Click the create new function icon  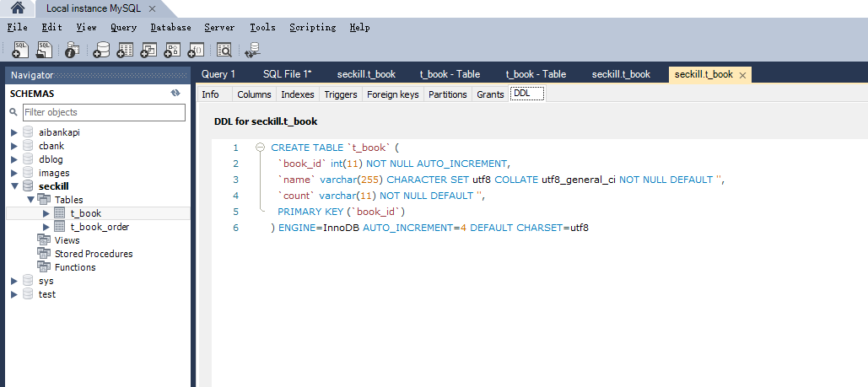[196, 50]
